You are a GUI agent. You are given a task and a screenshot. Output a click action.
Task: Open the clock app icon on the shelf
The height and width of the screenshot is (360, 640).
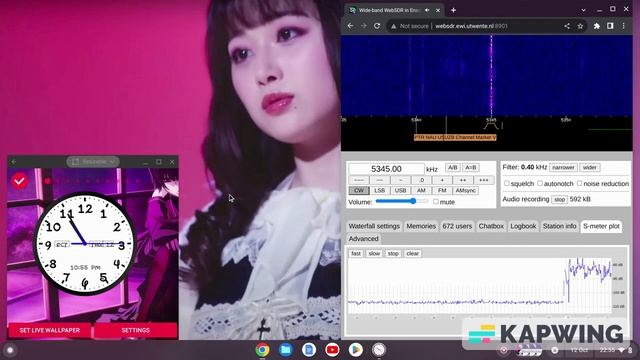379,350
